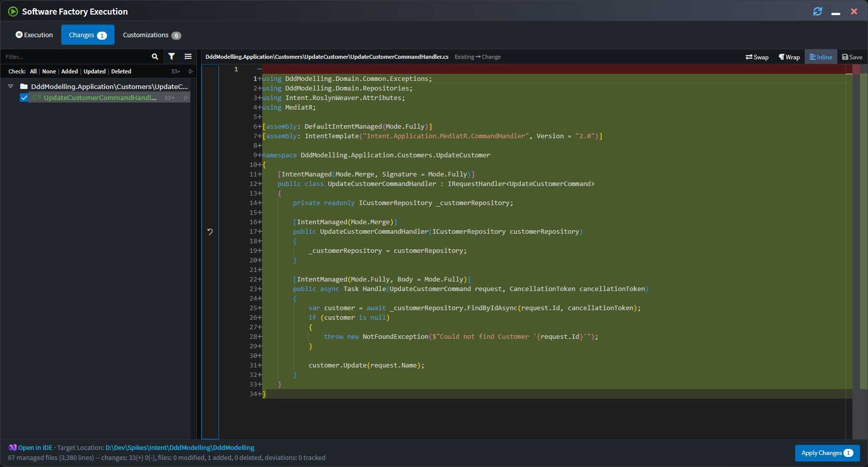
Task: Filter checks to only Added files
Action: 69,71
